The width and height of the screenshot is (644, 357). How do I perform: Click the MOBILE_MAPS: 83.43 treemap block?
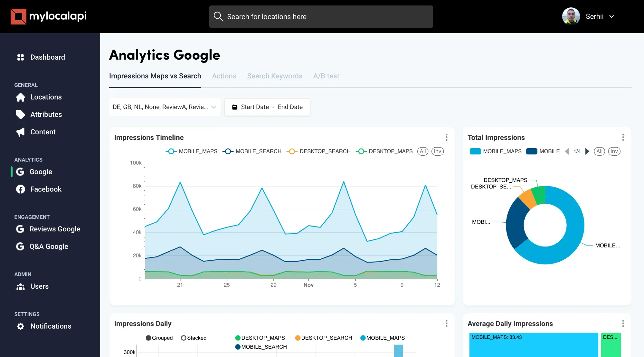click(534, 345)
